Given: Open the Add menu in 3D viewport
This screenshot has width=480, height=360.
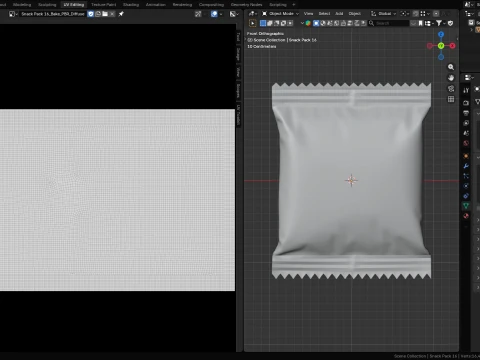Looking at the screenshot, I should [x=339, y=14].
